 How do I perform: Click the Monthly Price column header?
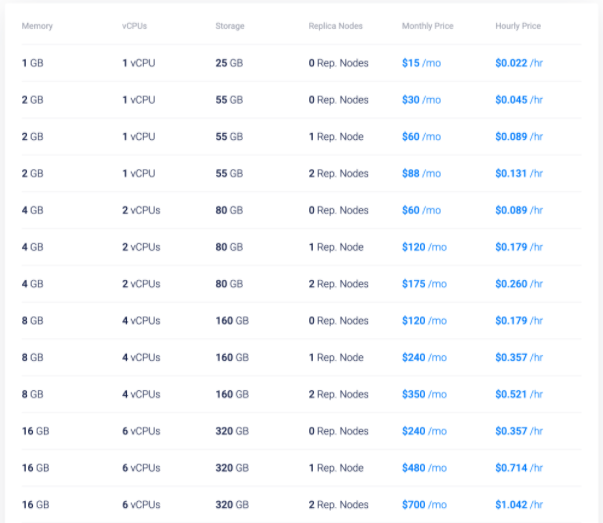(428, 26)
